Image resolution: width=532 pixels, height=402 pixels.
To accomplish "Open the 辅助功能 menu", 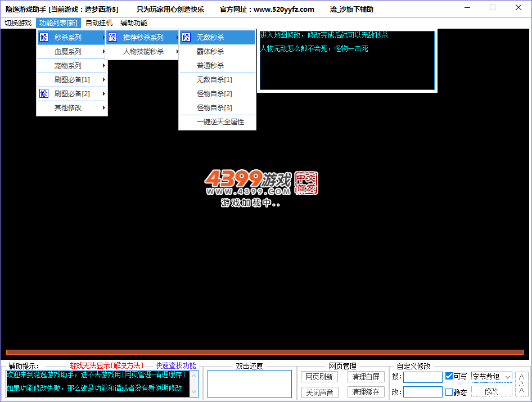I will pos(134,22).
